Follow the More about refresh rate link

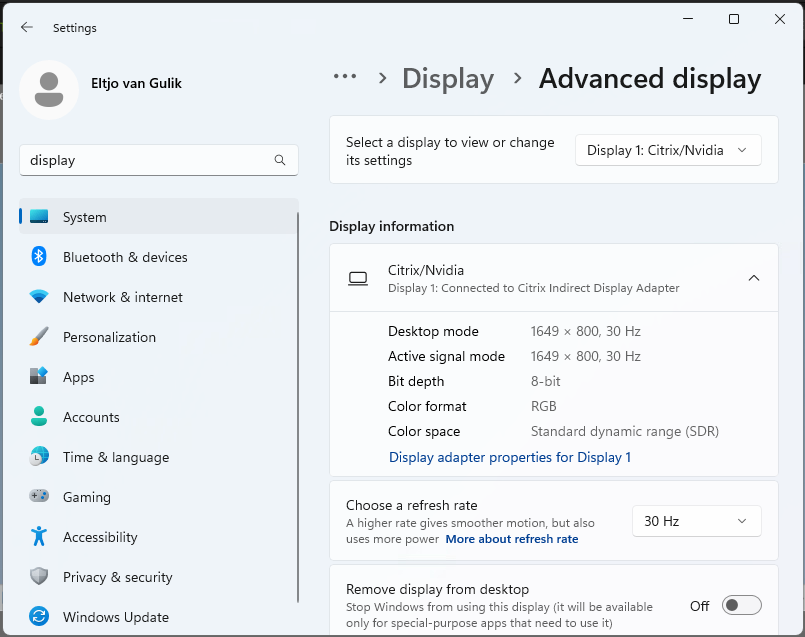coord(512,539)
